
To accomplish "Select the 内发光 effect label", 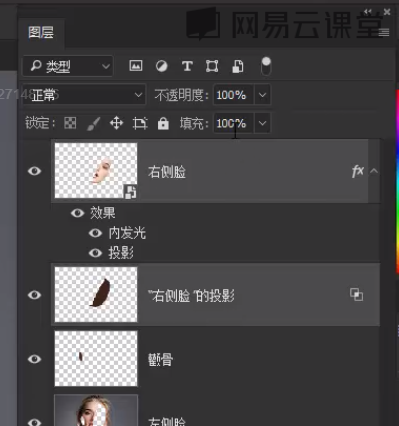I will 127,233.
